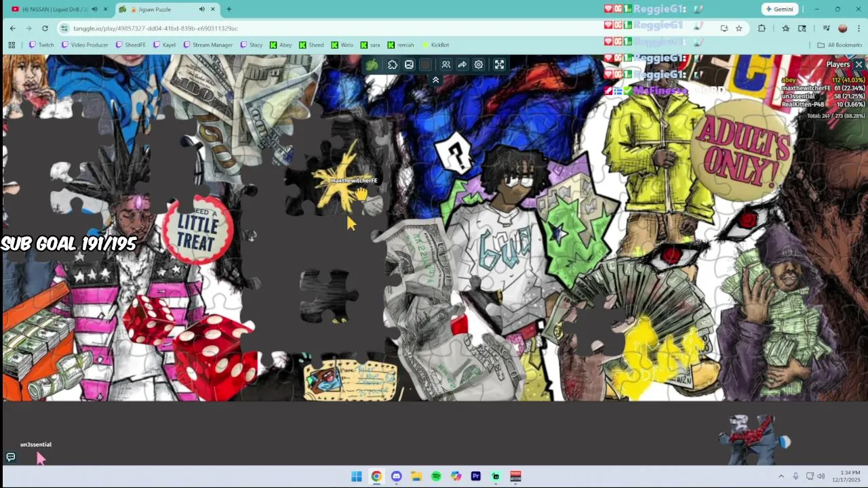
Task: Open the SheedFE bookmark
Action: click(130, 45)
